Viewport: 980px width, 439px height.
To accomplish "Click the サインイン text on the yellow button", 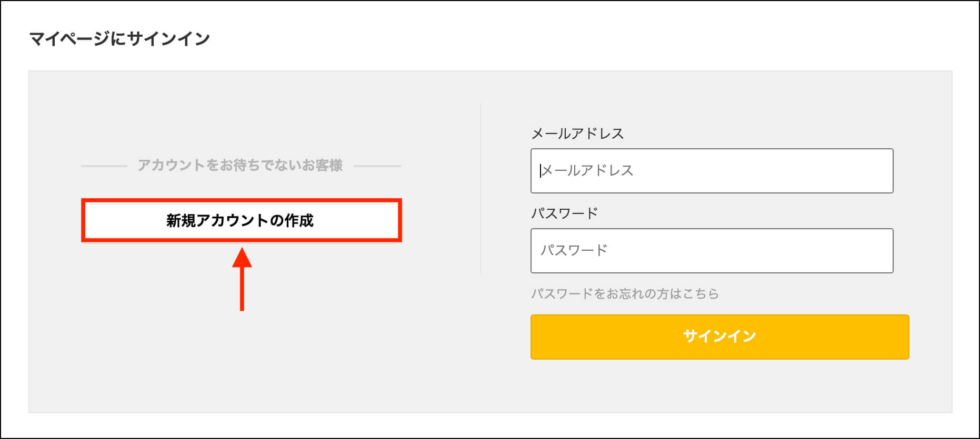I will [x=719, y=336].
